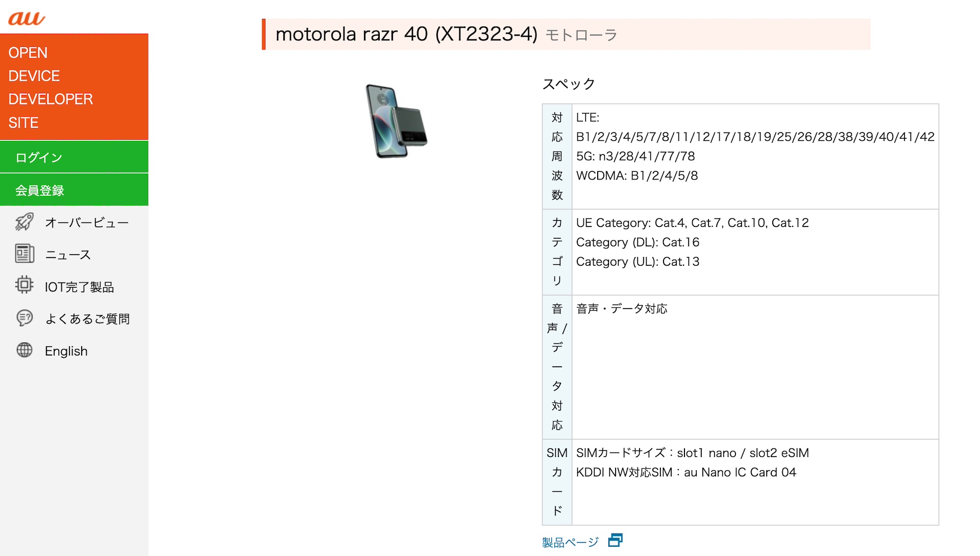Click the motorola razr 40 phone image
The width and height of the screenshot is (980, 556).
pos(396,121)
